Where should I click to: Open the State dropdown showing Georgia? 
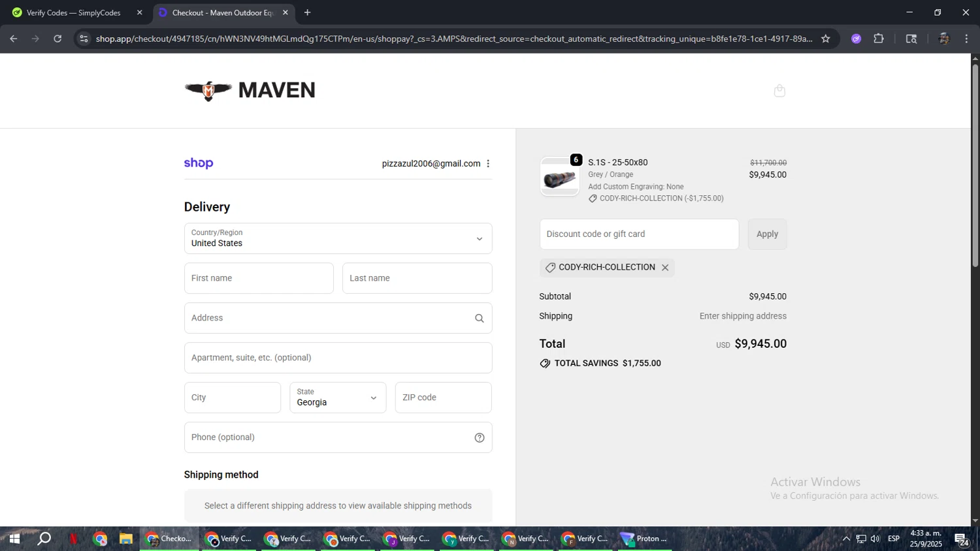(338, 398)
